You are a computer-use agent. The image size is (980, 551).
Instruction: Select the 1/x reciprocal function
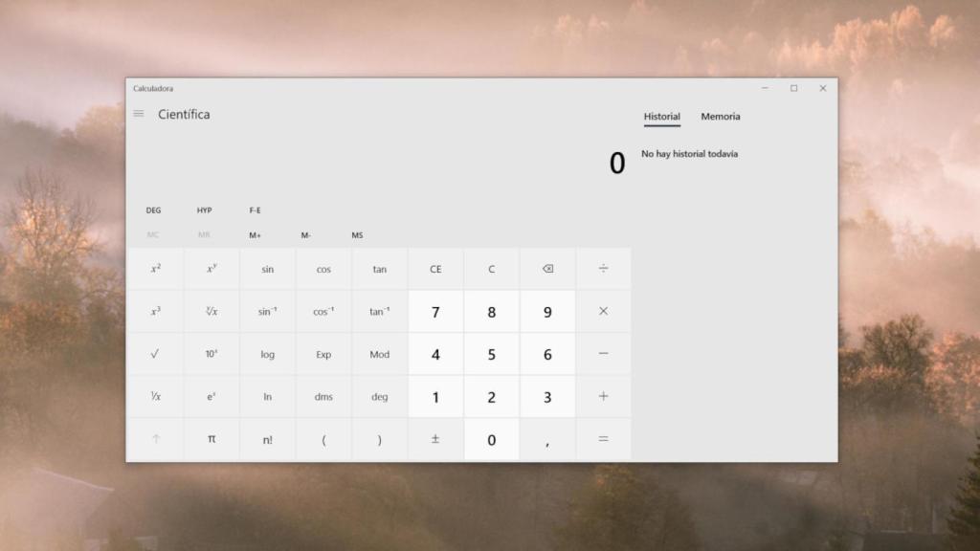point(155,396)
